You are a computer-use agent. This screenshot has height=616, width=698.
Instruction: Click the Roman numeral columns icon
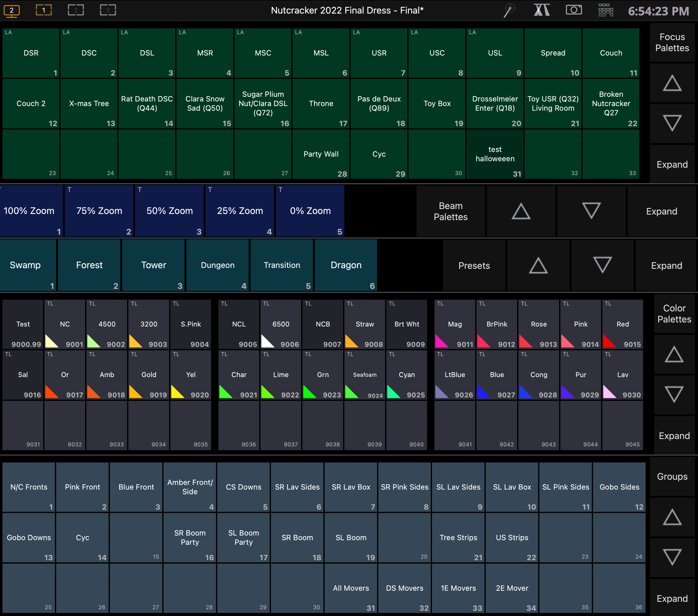pyautogui.click(x=542, y=10)
